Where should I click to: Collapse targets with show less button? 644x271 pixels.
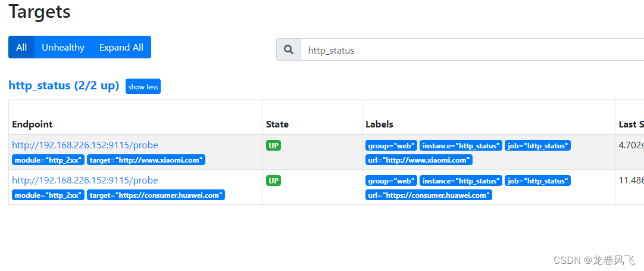click(143, 86)
